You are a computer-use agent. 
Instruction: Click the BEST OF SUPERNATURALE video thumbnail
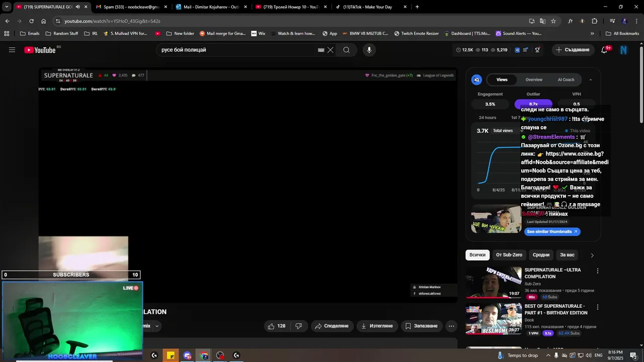coord(494,319)
